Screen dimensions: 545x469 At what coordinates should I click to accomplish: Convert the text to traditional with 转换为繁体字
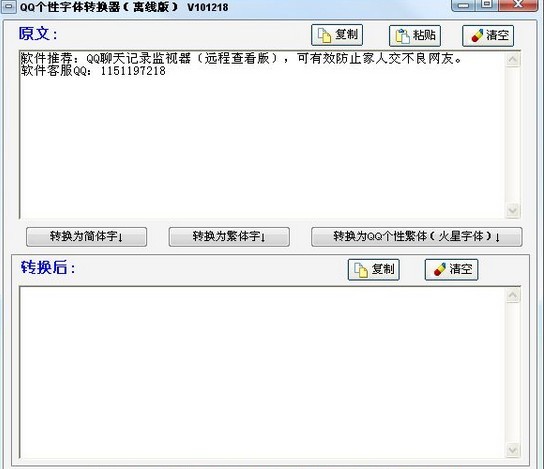(229, 237)
